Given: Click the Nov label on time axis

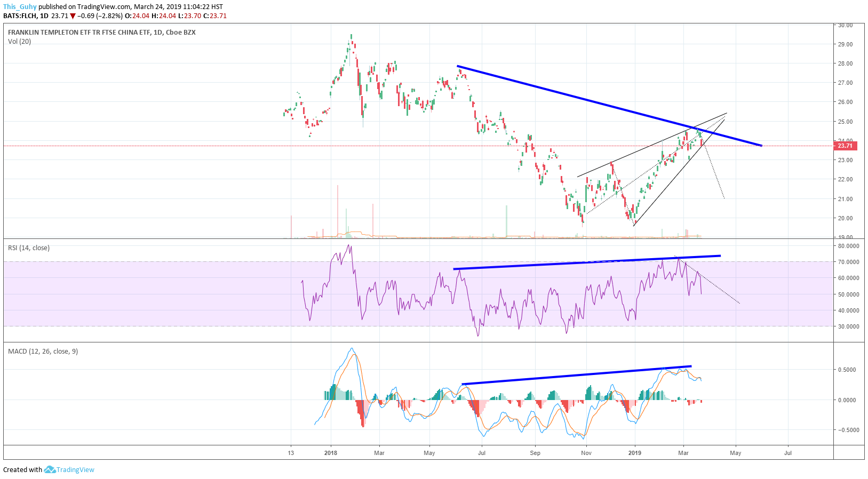Looking at the screenshot, I should [586, 453].
